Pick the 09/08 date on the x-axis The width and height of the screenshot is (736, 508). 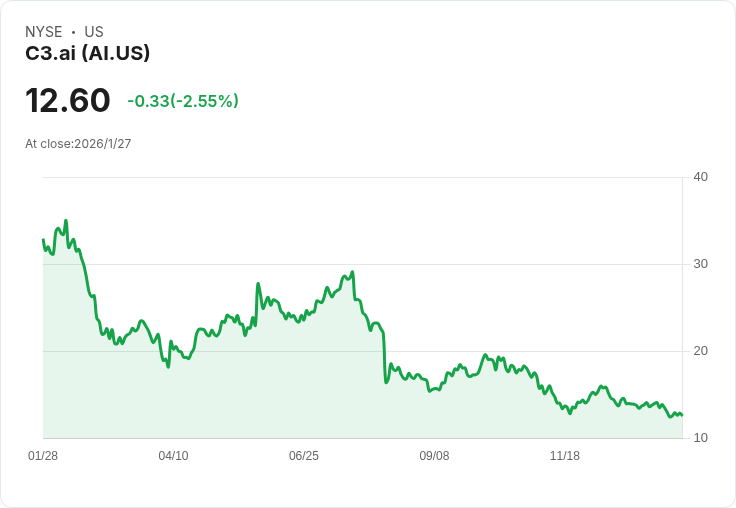[434, 456]
